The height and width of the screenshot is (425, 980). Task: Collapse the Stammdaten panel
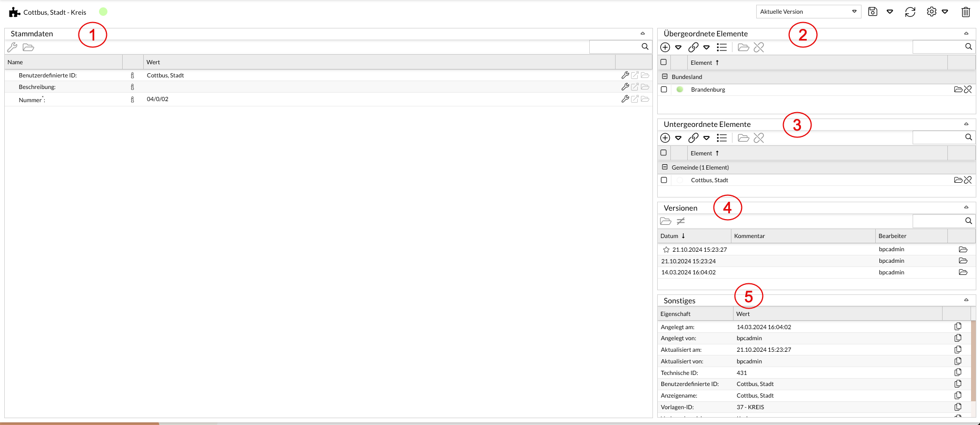(x=642, y=34)
